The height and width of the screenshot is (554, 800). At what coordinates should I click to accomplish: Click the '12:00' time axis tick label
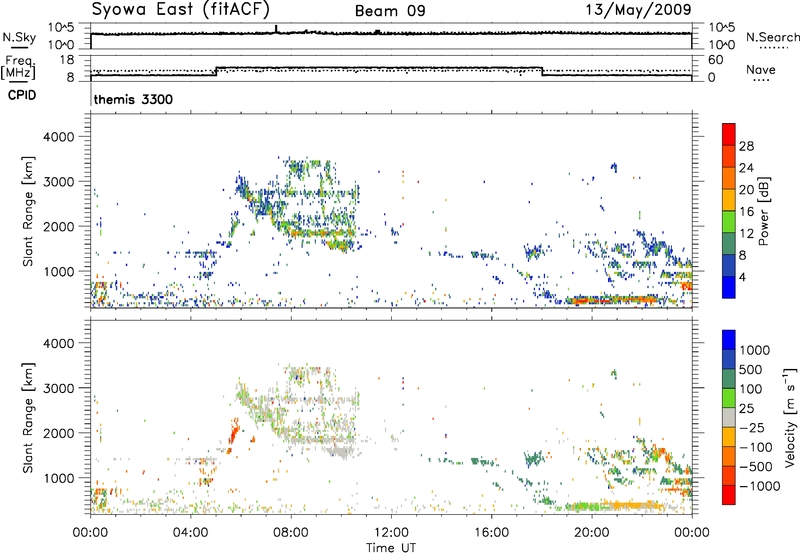pos(391,532)
